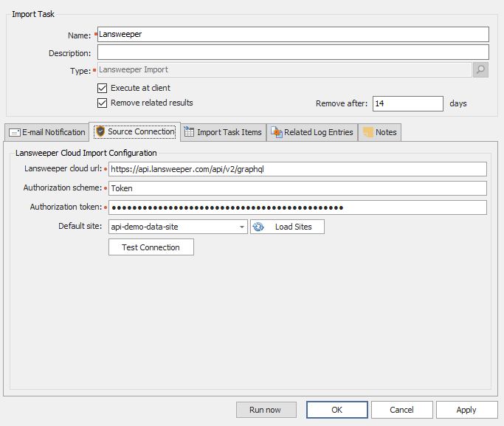504x426 pixels.
Task: Click the masked Authorization token field
Action: [297, 207]
